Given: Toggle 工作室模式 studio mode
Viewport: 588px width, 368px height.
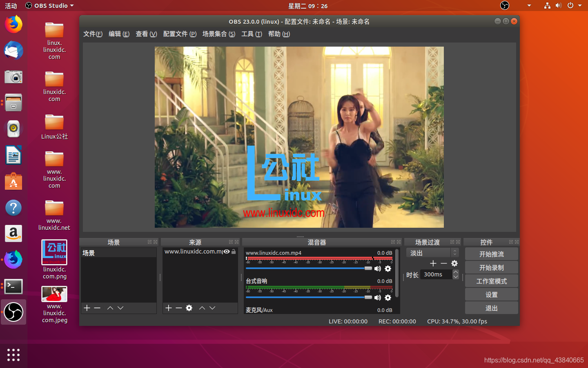Looking at the screenshot, I should (492, 281).
